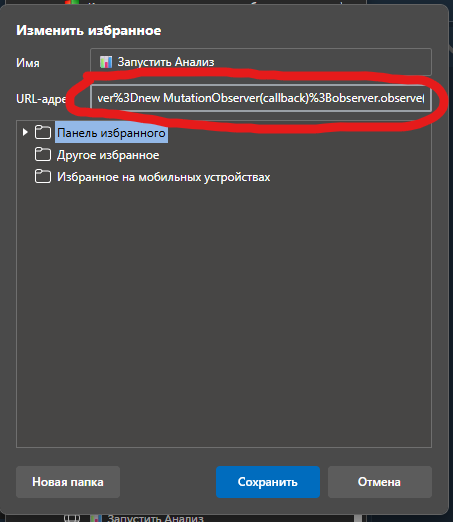Image resolution: width=453 pixels, height=522 pixels.
Task: Expand the Панель избранного folder tree
Action: (x=25, y=132)
